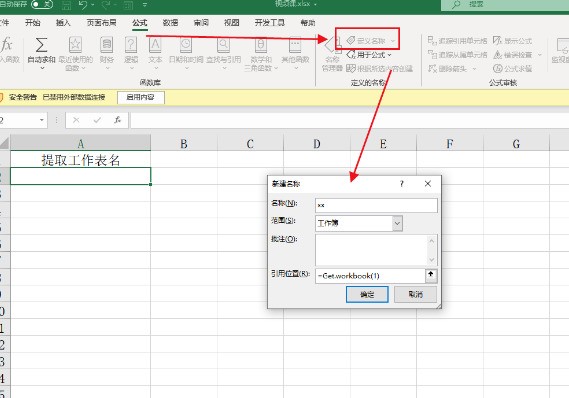Open Lookup & Reference functions icon
This screenshot has width=569, height=398.
(224, 45)
